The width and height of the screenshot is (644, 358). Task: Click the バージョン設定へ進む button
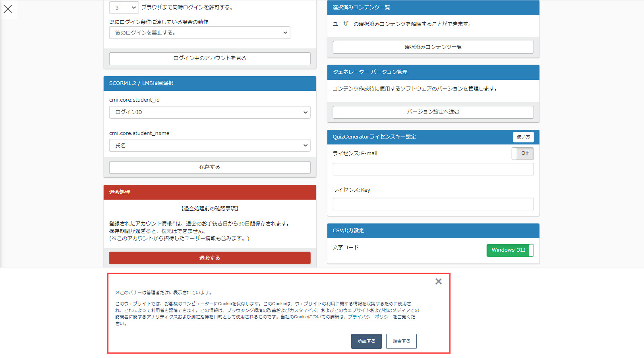[433, 112]
